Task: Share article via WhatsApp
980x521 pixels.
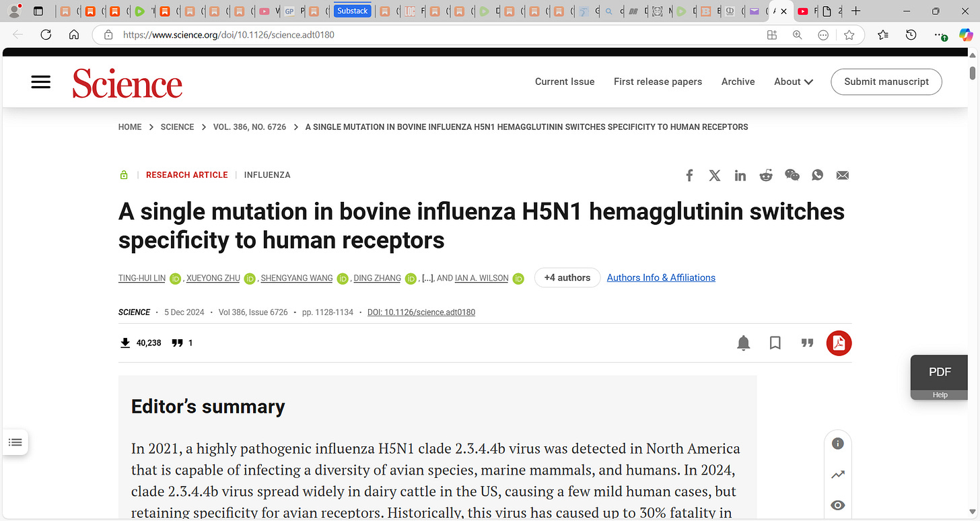Action: coord(817,175)
